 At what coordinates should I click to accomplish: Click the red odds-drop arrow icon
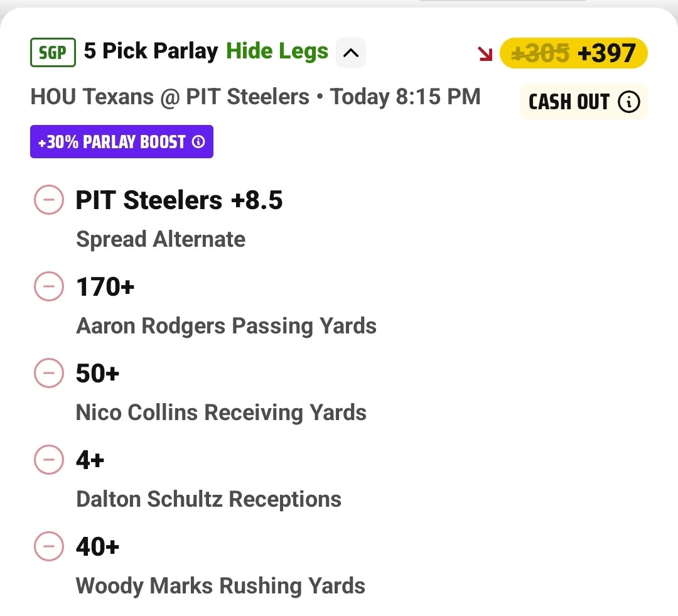click(x=485, y=54)
